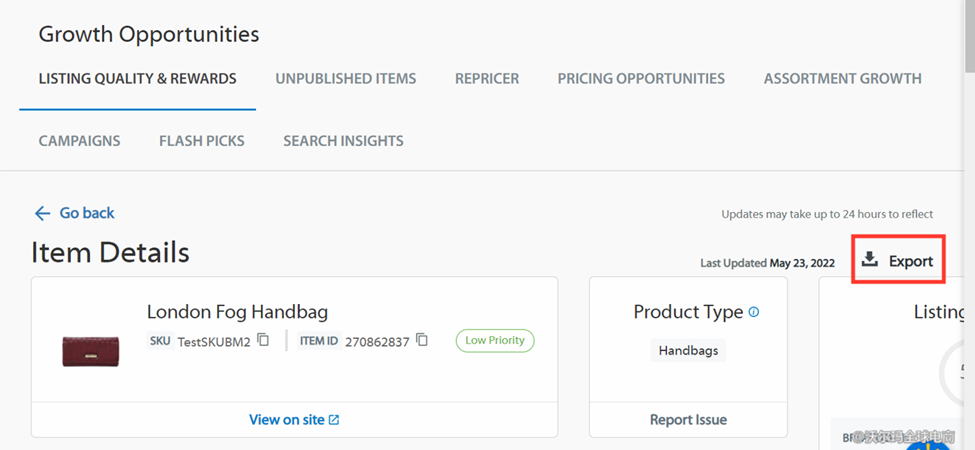
Task: Open the Listing Quality & Rewards tab
Action: click(137, 78)
